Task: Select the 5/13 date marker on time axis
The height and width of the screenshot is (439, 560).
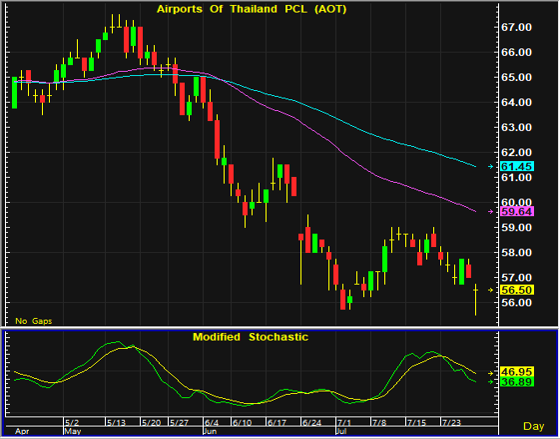Action: pyautogui.click(x=116, y=423)
